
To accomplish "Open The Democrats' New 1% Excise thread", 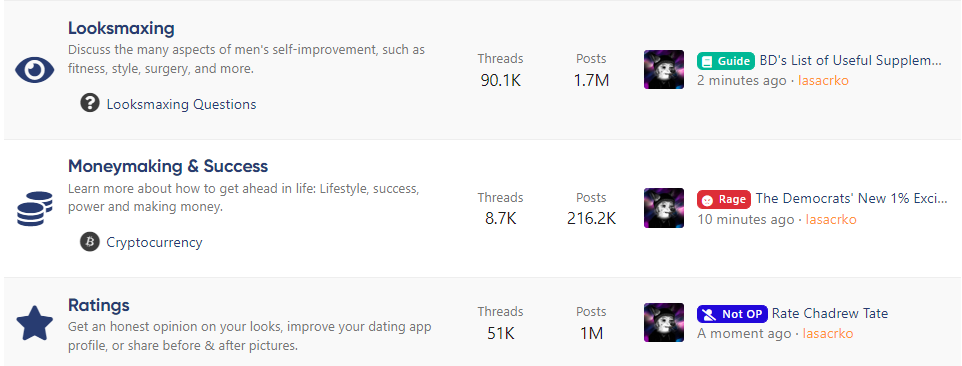I will [852, 199].
